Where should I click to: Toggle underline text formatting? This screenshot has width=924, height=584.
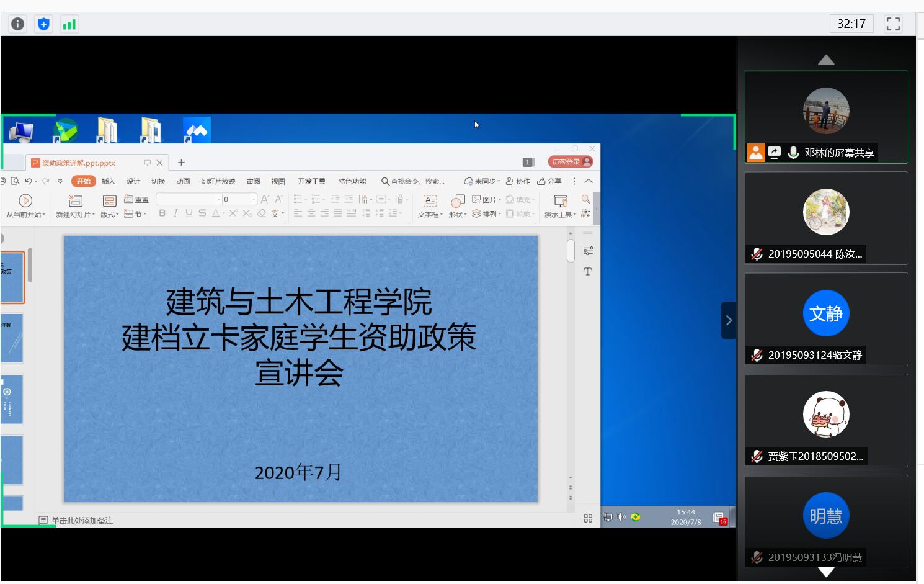tap(189, 213)
